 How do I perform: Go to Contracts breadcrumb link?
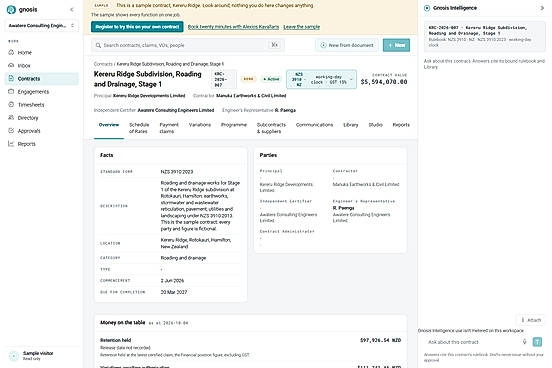click(x=103, y=64)
